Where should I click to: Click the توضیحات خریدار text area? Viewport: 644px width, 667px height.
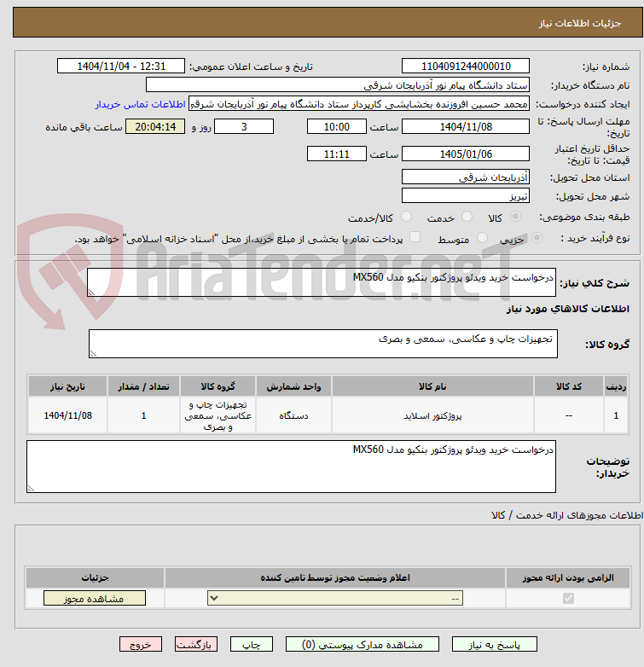coord(292,467)
